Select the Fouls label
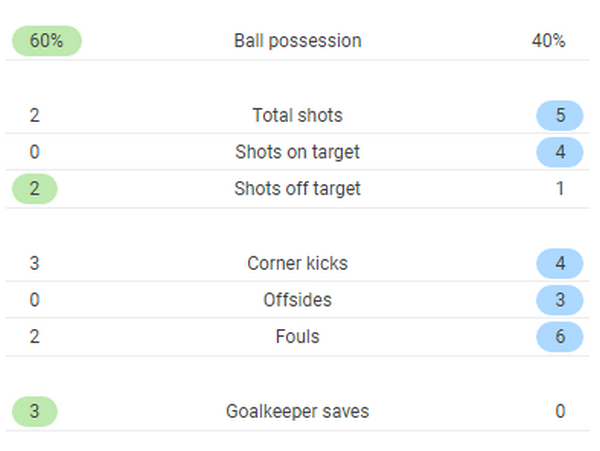Image resolution: width=600 pixels, height=451 pixels. (297, 337)
